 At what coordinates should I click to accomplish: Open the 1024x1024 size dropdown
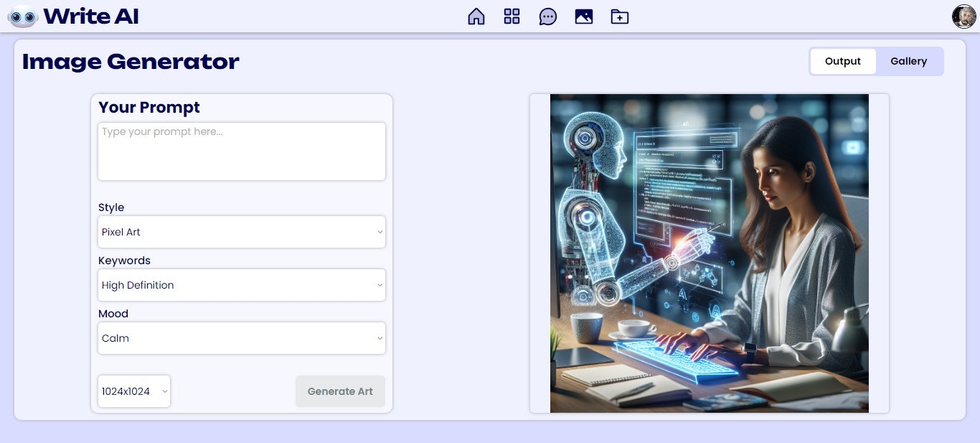coord(134,391)
